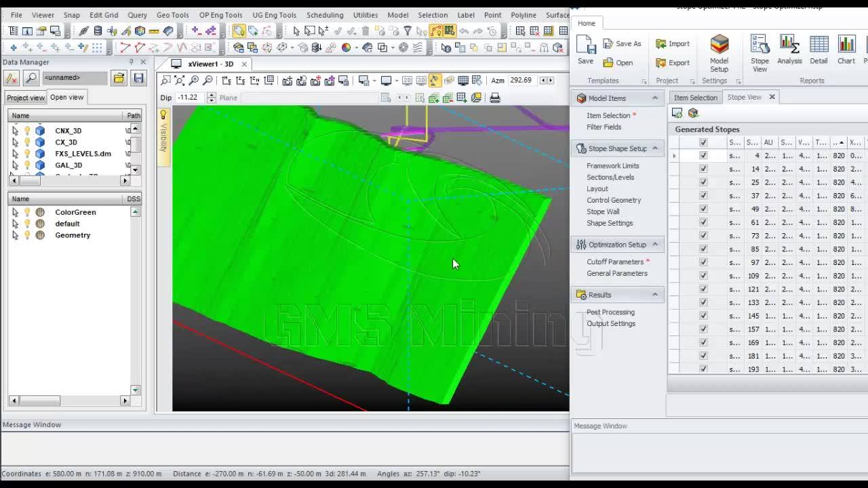
Task: Open the Geo Tools menu
Action: click(x=172, y=15)
